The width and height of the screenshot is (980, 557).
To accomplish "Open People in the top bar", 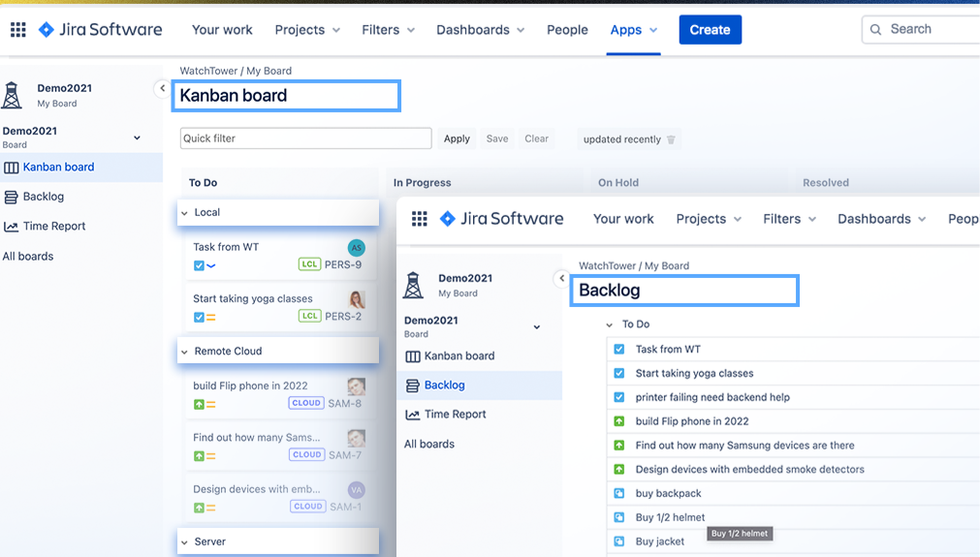I will [x=567, y=29].
